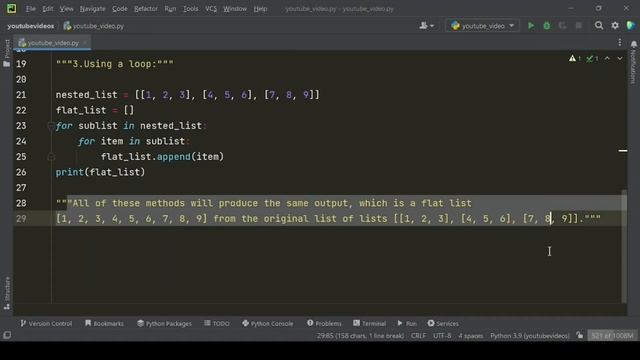Open the TODO tool window
Image resolution: width=640 pixels, height=360 pixels.
[217, 323]
